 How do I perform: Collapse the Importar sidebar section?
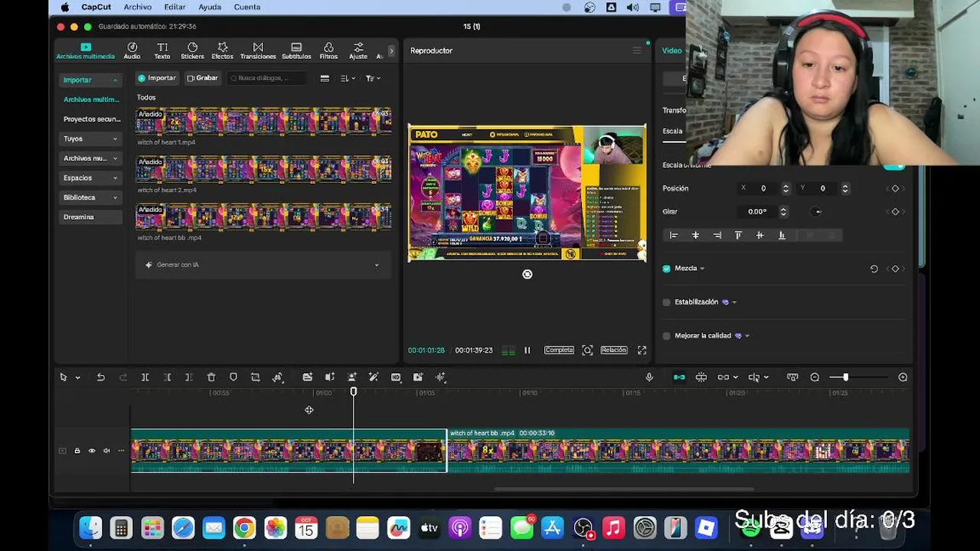(91, 80)
